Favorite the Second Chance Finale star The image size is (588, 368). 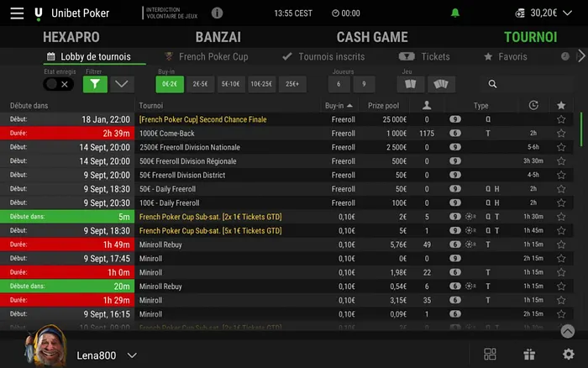(x=561, y=119)
